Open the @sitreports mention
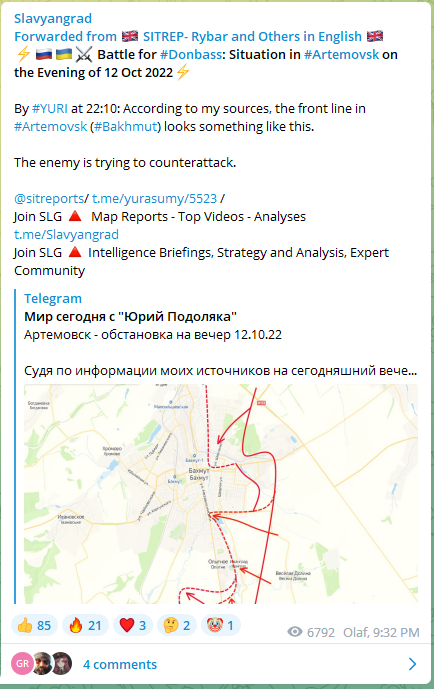 (x=49, y=199)
